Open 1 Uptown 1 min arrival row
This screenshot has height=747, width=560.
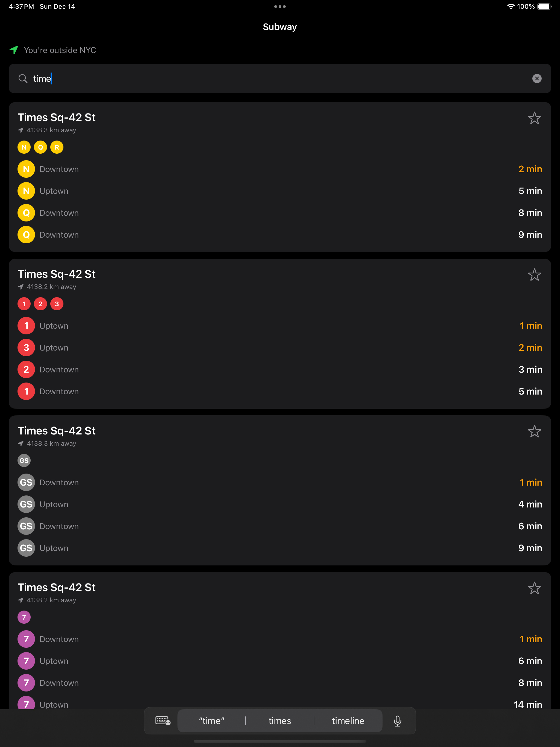(280, 326)
